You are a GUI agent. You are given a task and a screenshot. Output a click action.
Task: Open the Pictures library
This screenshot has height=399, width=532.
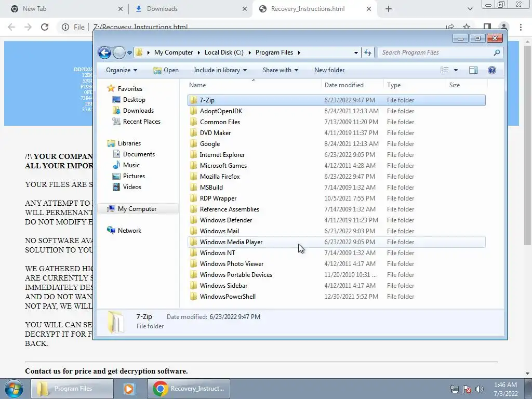click(134, 176)
